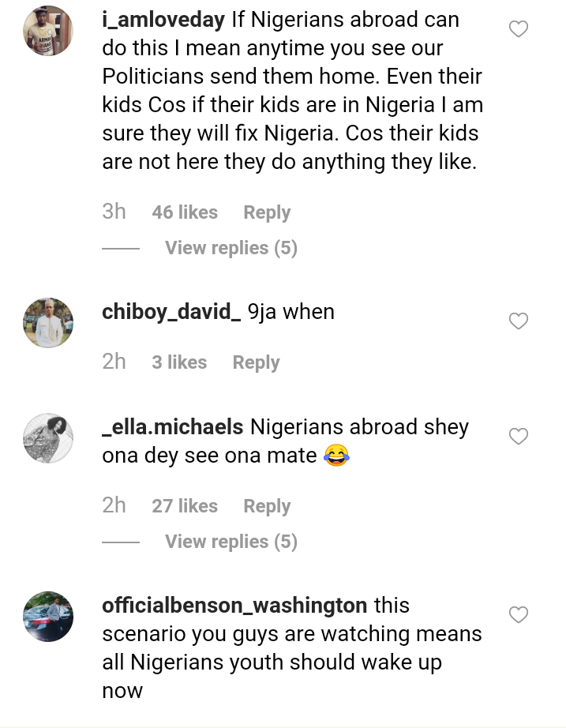566x728 pixels.
Task: Tap heart on chiboy_david_ comment
Action: (x=518, y=321)
